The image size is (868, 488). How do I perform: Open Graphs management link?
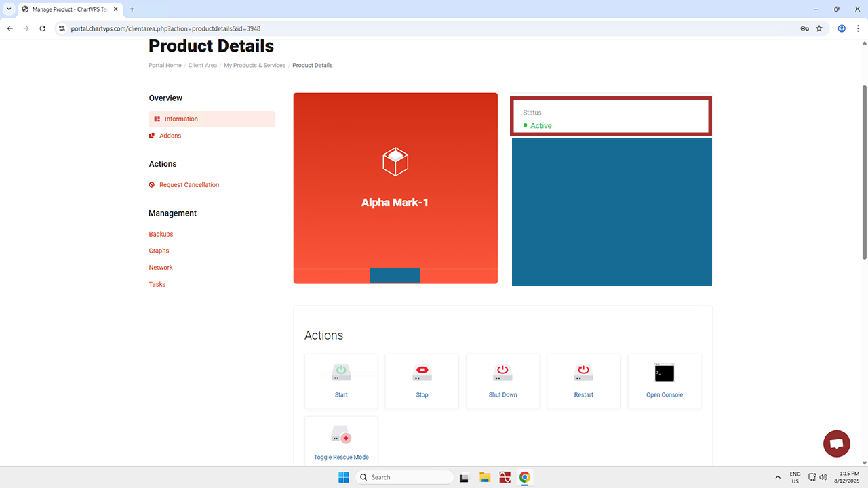tap(159, 251)
